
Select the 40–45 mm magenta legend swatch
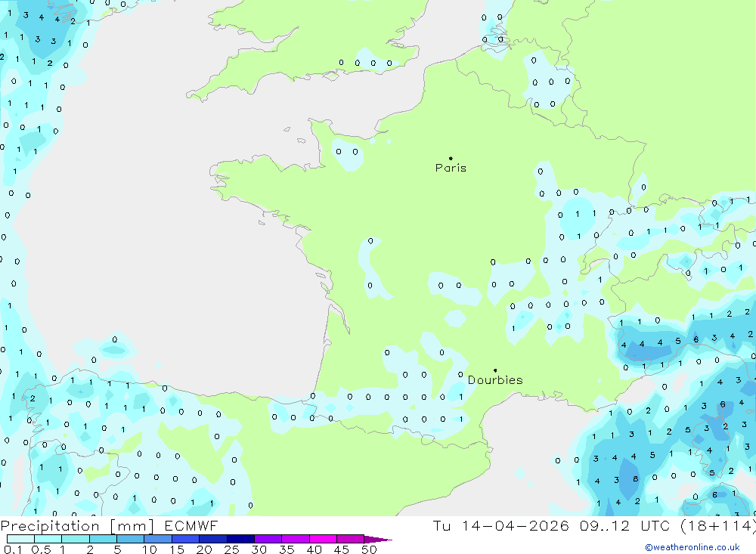[323, 539]
